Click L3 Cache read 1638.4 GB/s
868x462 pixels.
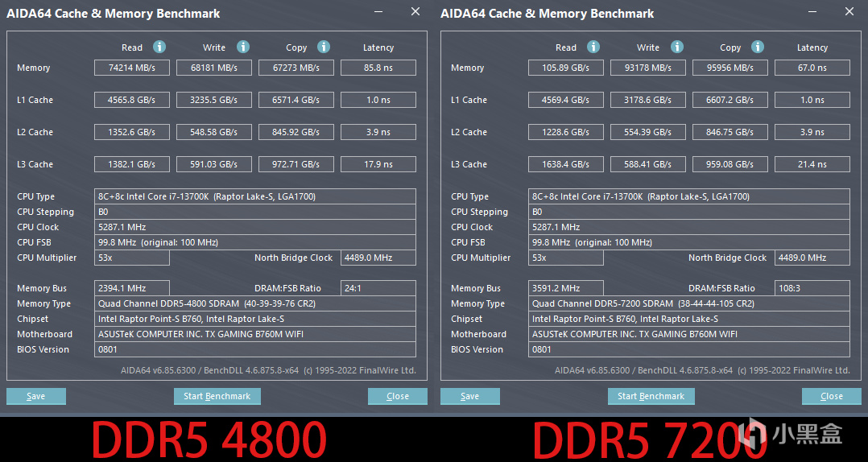click(566, 164)
